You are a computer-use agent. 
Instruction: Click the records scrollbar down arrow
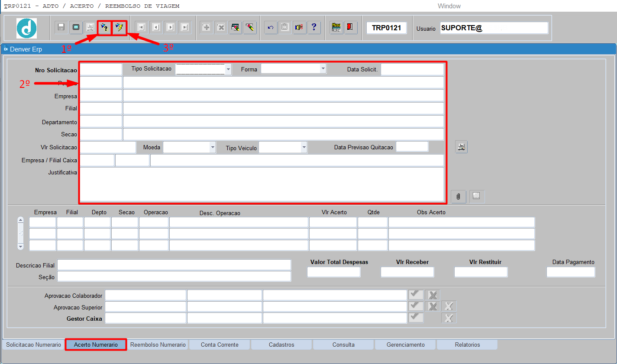(20, 246)
